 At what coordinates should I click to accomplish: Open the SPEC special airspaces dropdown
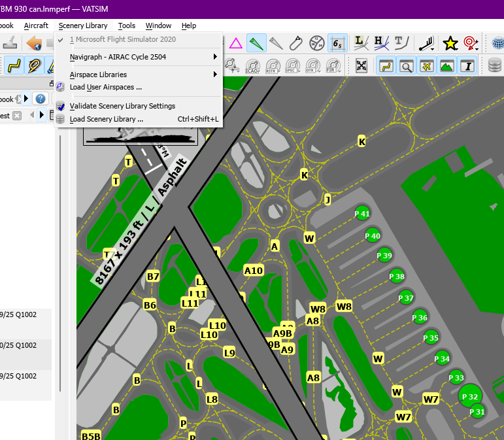tap(292, 66)
